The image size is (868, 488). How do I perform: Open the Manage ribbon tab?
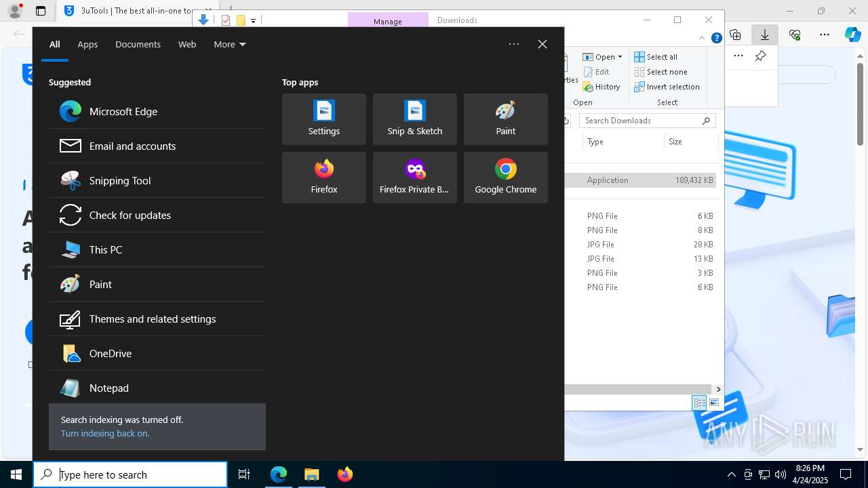coord(388,21)
